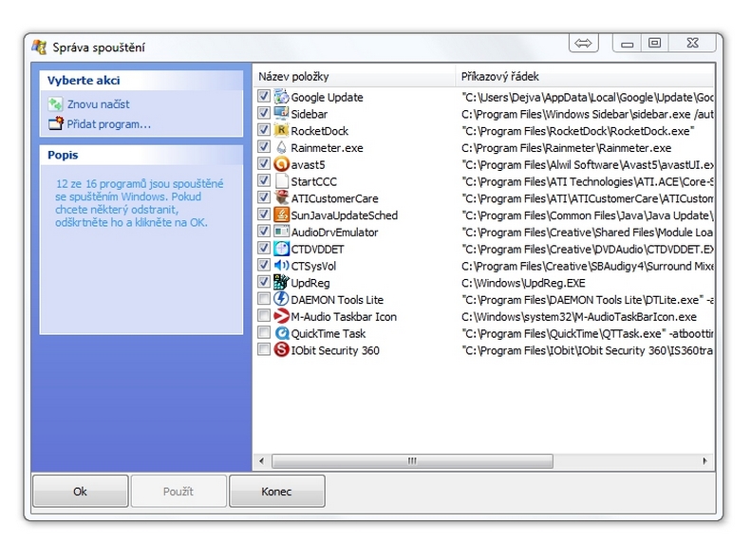Click the double-arrow button in title bar
This screenshot has width=751, height=560.
tap(583, 44)
